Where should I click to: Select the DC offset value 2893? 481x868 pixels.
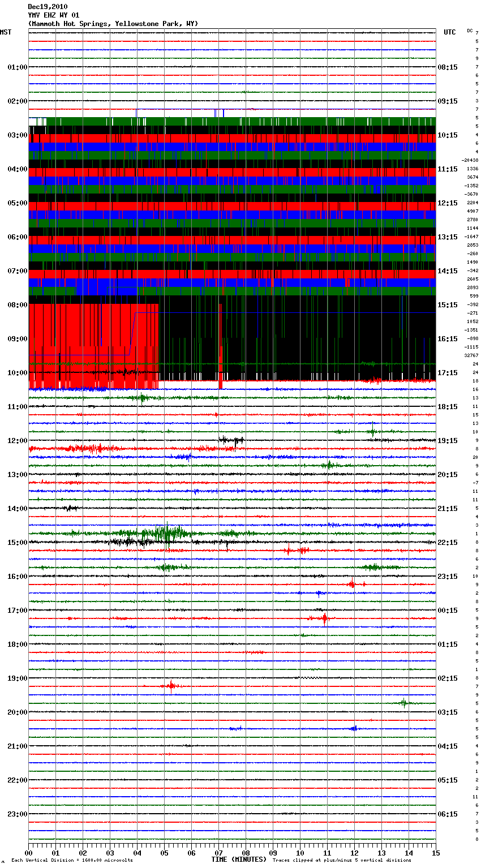473,288
